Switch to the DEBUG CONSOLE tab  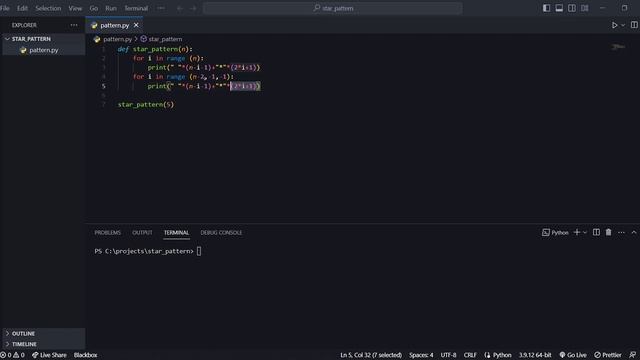[221, 233]
